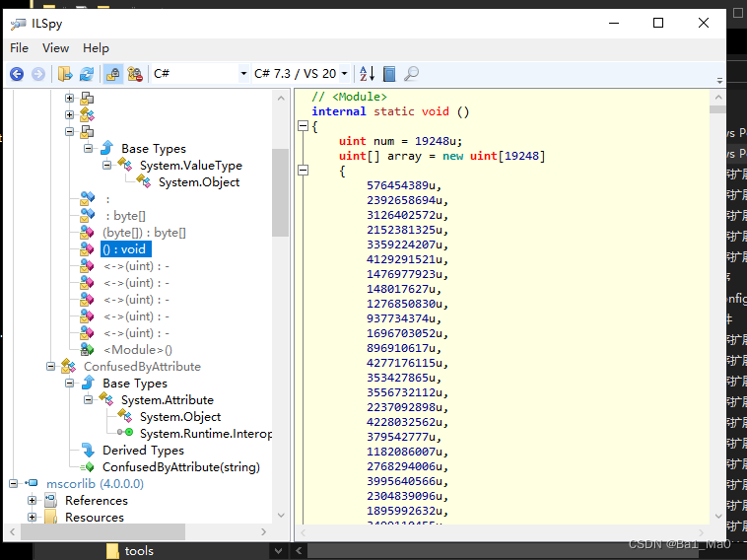
Task: Select ConfusedByAttribute(string) constructor
Action: [x=181, y=467]
